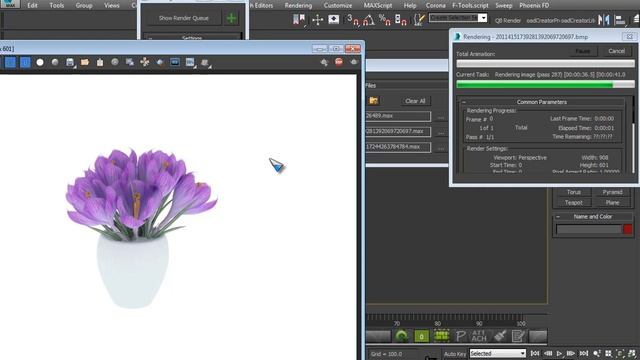Viewport: 640px width, 360px height.
Task: Click the green Current Task progress bar
Action: 545,84
